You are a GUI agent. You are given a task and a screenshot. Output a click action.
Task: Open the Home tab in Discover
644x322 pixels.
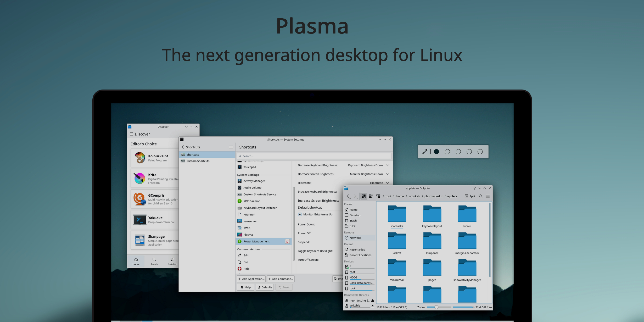click(136, 261)
